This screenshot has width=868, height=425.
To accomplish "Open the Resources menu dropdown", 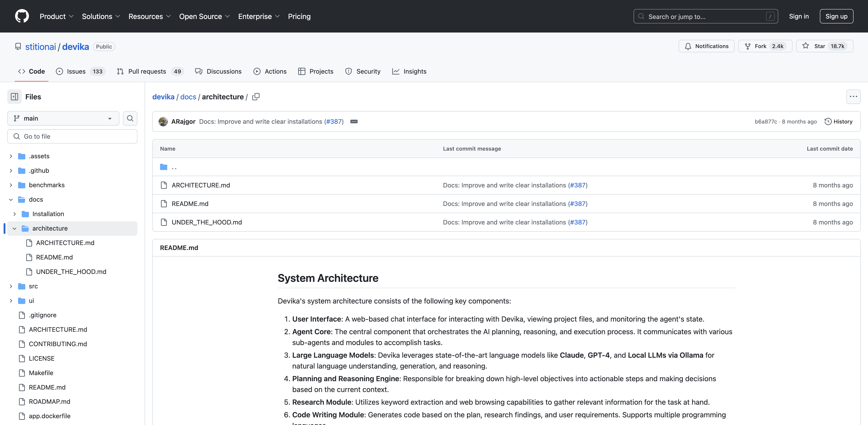I will [149, 16].
